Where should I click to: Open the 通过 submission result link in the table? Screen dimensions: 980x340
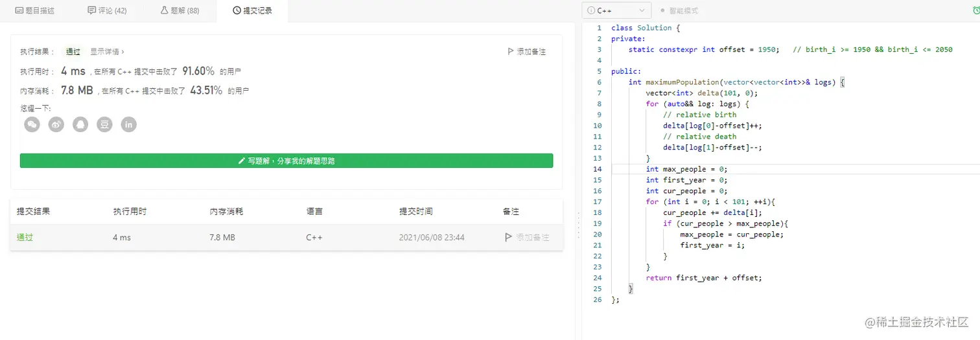tap(25, 238)
